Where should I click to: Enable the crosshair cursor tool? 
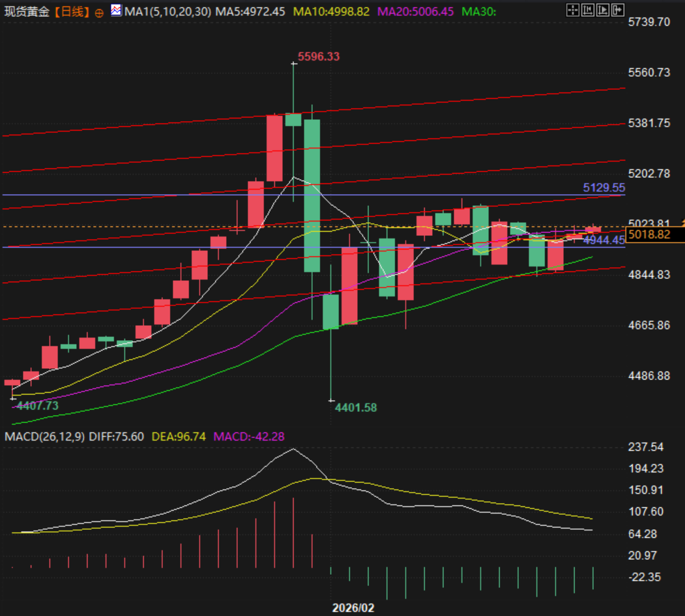(572, 10)
